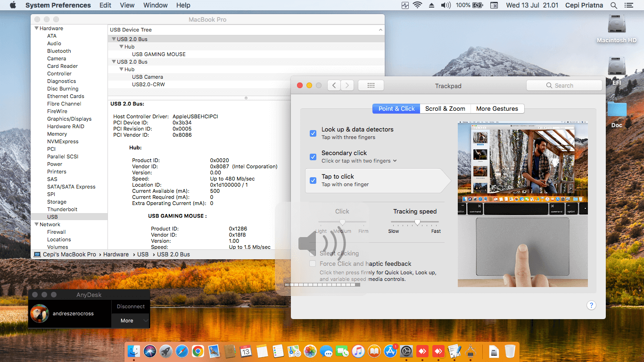Collapse the first USB 2.0 Bus tree node
Screen dimensions: 644x362
[x=114, y=39]
